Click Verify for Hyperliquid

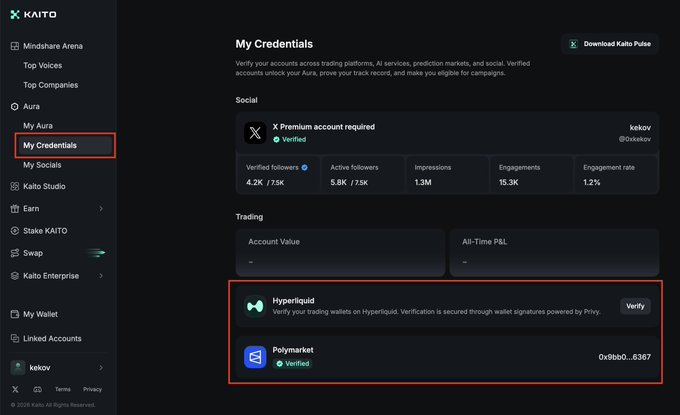(635, 306)
